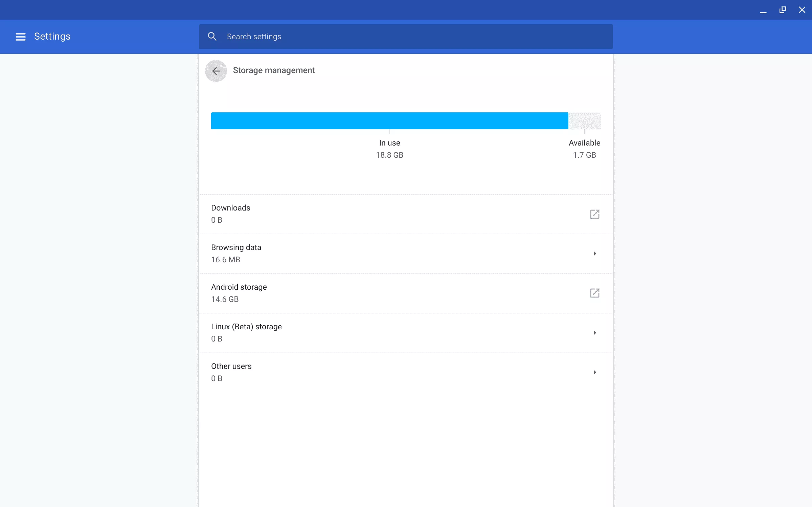This screenshot has width=812, height=507.
Task: Click the back arrow button
Action: (216, 71)
